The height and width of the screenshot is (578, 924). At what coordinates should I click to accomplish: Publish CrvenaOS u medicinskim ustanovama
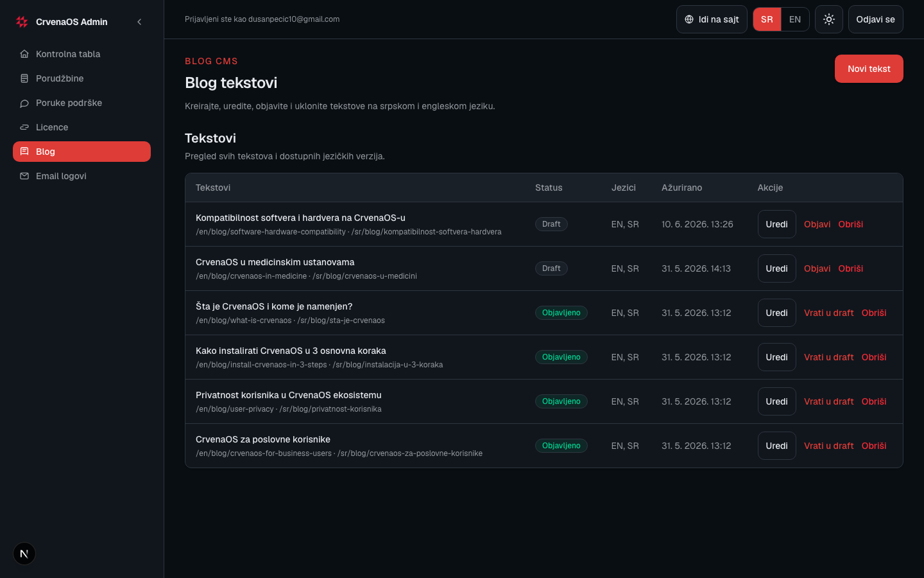(817, 268)
